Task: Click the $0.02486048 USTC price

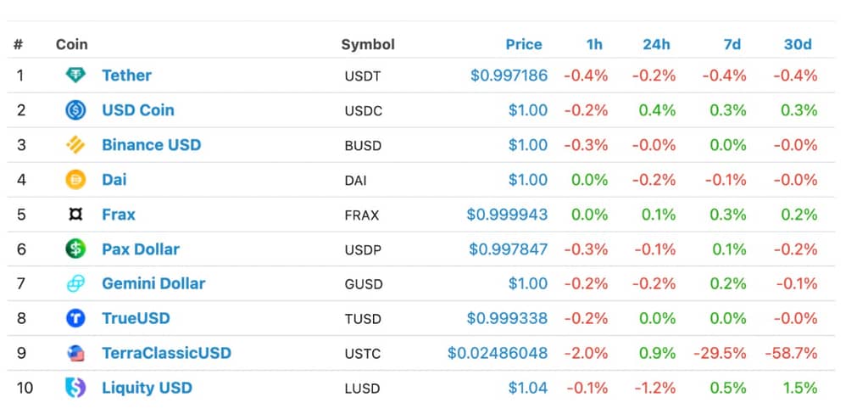Action: pos(498,353)
